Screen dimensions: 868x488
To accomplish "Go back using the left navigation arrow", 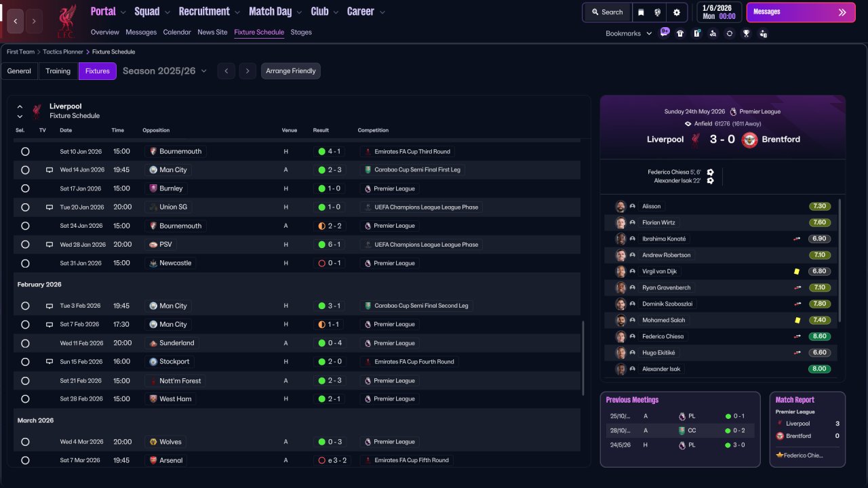I will (x=16, y=21).
